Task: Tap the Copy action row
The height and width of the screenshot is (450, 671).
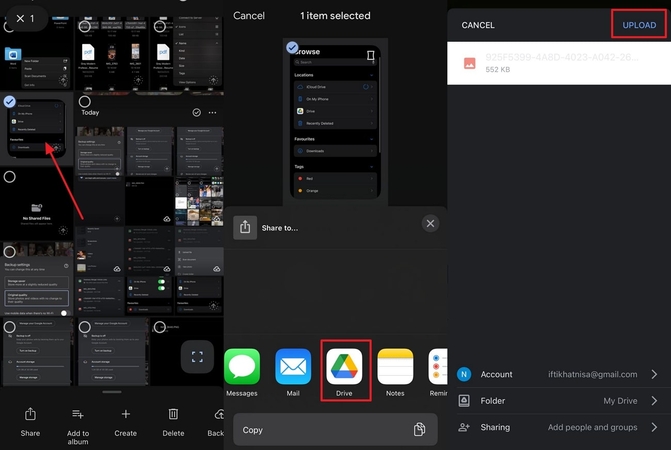Action: point(335,429)
